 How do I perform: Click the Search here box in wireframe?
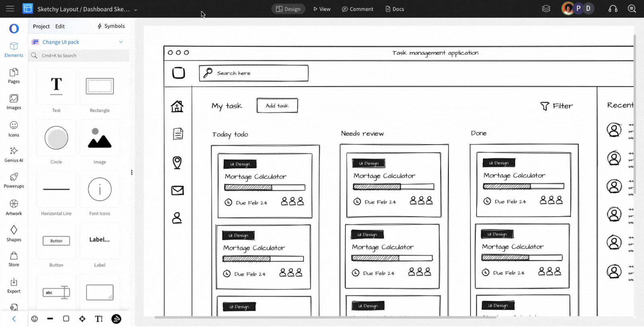[254, 73]
